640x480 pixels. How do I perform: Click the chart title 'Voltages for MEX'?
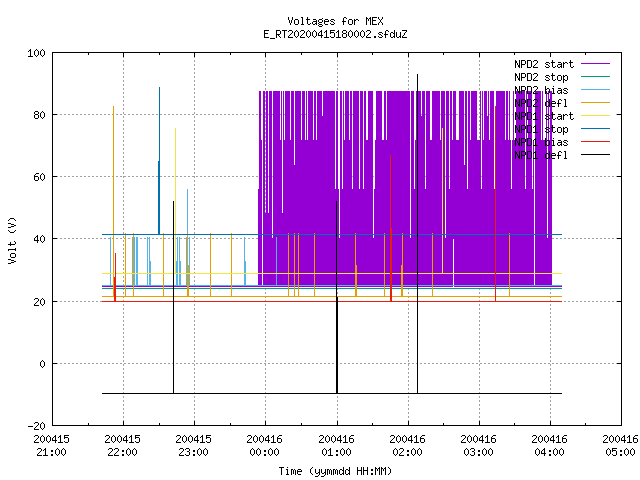coord(335,21)
